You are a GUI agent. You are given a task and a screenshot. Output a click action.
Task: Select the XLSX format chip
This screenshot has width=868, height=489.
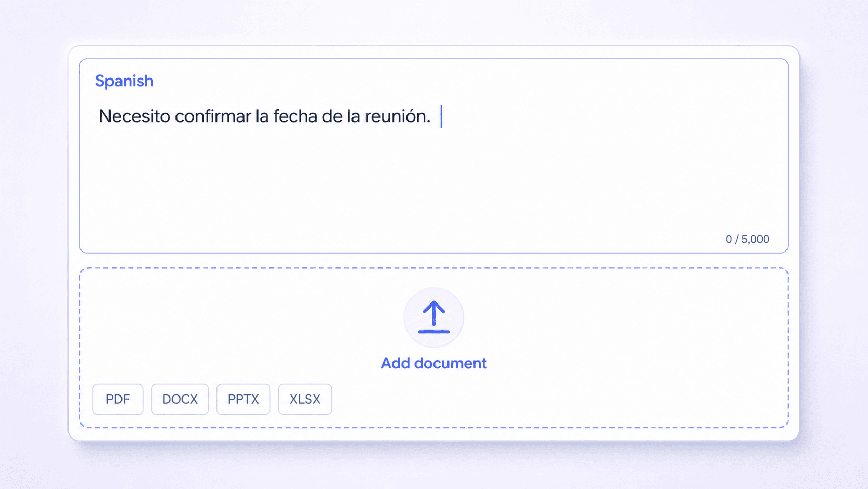point(305,399)
